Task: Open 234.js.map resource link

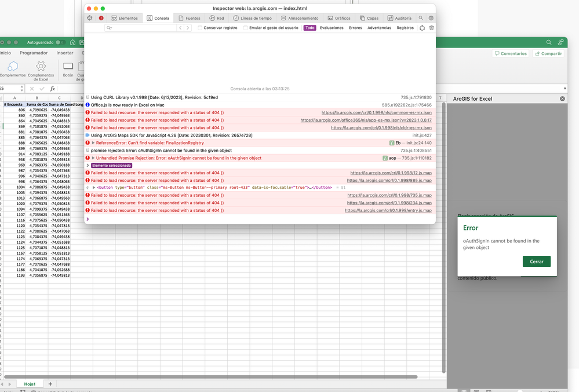Action: point(389,203)
